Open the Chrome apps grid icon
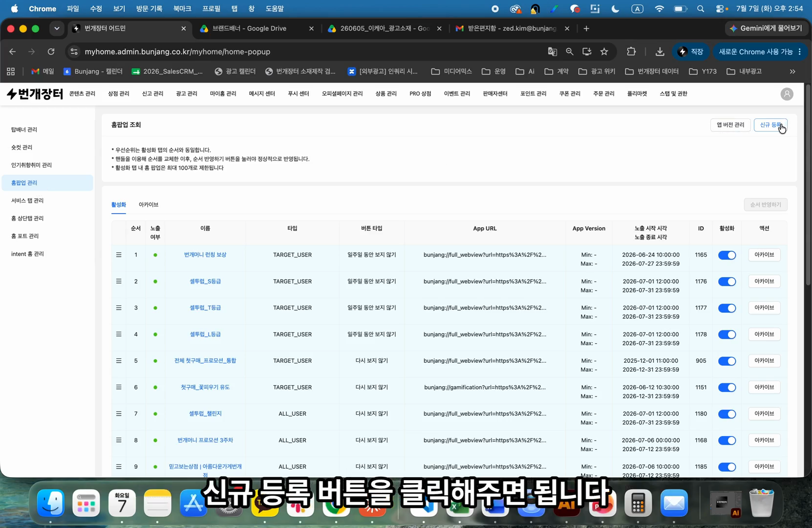 [11, 71]
